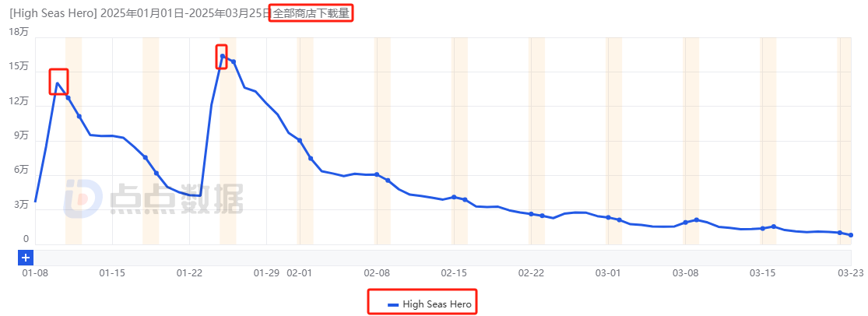868x316 pixels.
Task: Click the blue plus icon below the chart
Action: (26, 257)
